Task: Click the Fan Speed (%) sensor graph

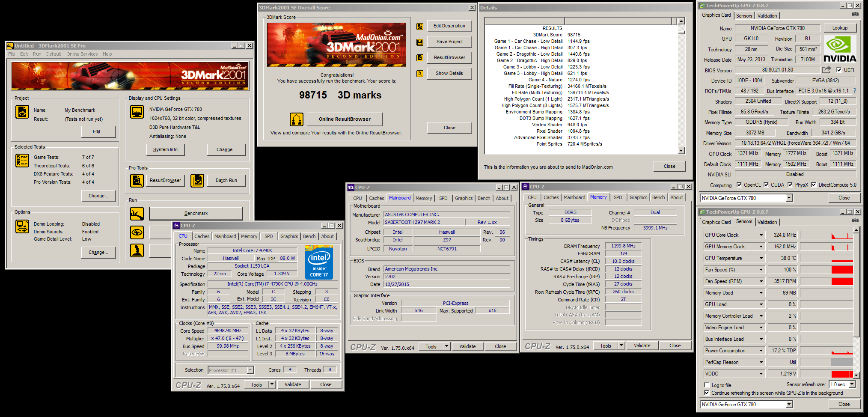Action: click(826, 270)
